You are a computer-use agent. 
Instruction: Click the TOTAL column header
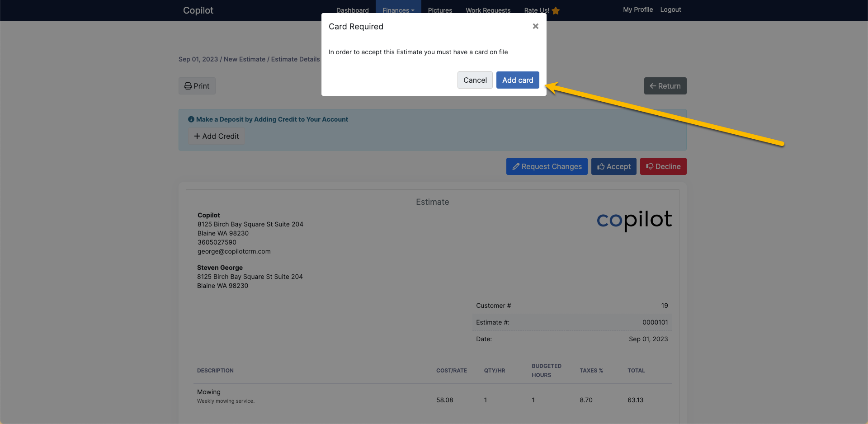pos(636,371)
